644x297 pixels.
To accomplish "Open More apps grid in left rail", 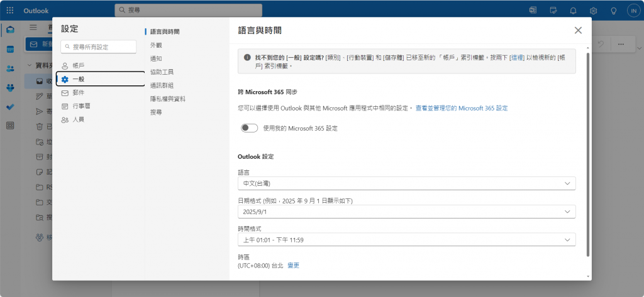I will coord(10,126).
